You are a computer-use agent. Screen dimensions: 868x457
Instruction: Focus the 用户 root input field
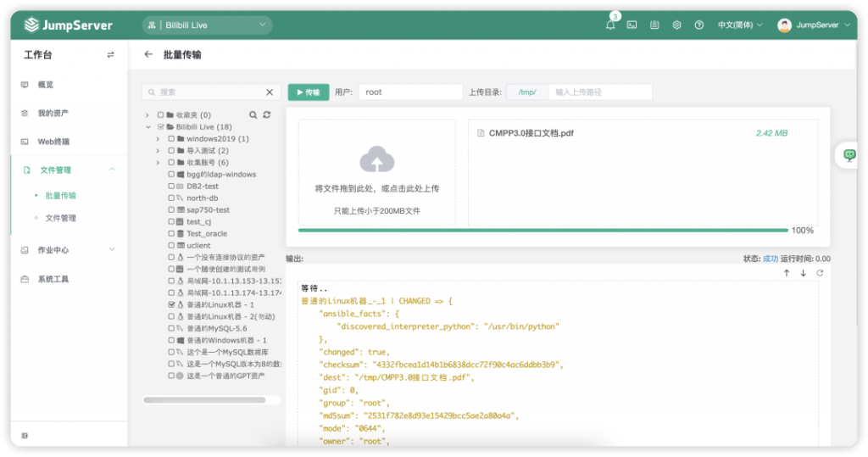coord(410,92)
